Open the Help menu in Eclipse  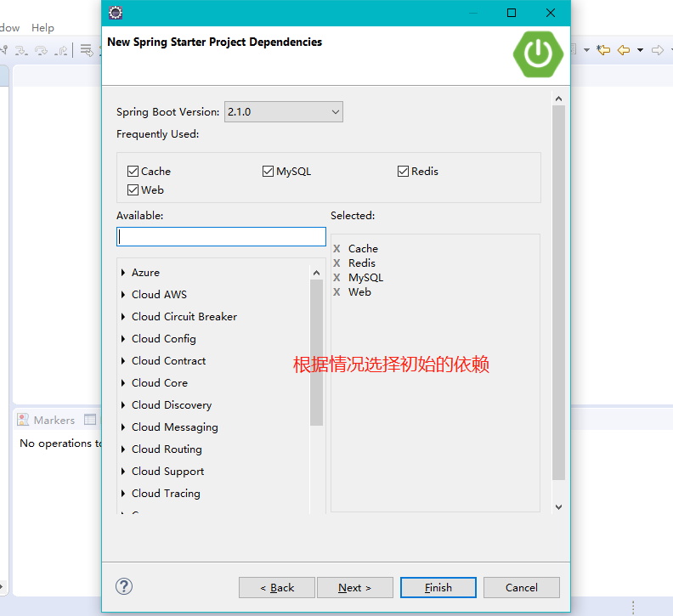coord(42,28)
